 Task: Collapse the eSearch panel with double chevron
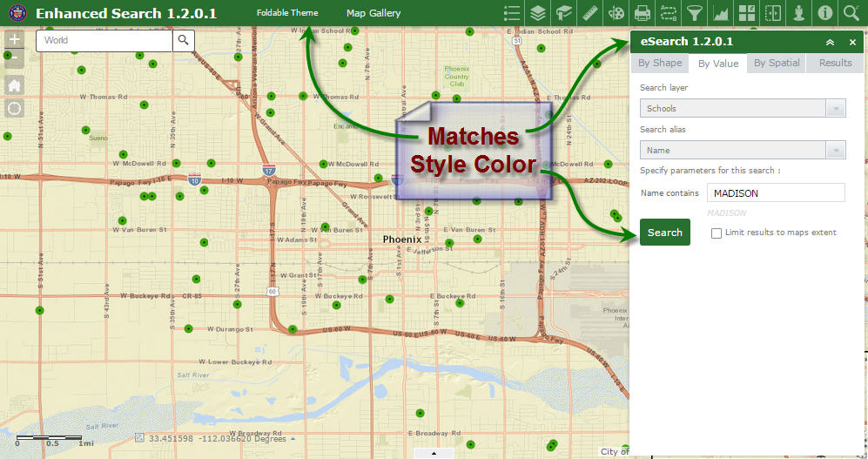click(x=830, y=42)
